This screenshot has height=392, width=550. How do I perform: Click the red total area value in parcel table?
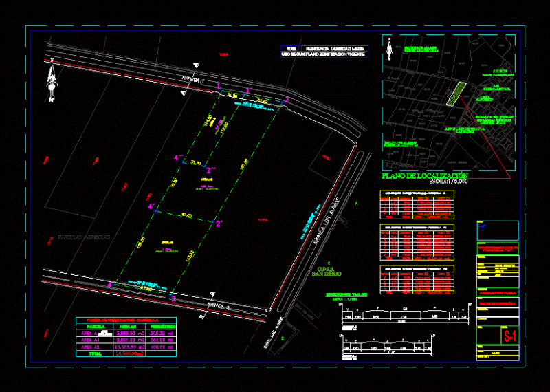pos(130,353)
